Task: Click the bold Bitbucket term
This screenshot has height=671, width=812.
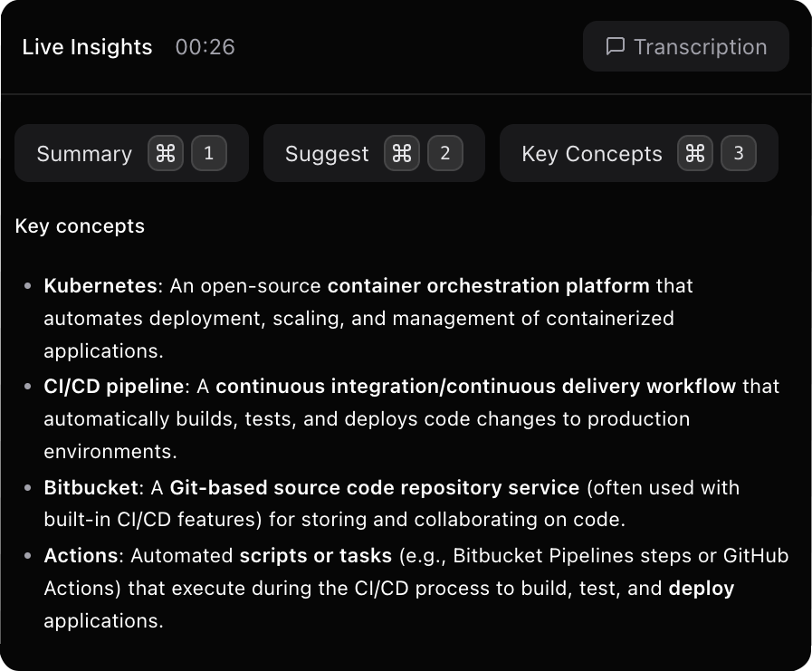Action: 91,488
